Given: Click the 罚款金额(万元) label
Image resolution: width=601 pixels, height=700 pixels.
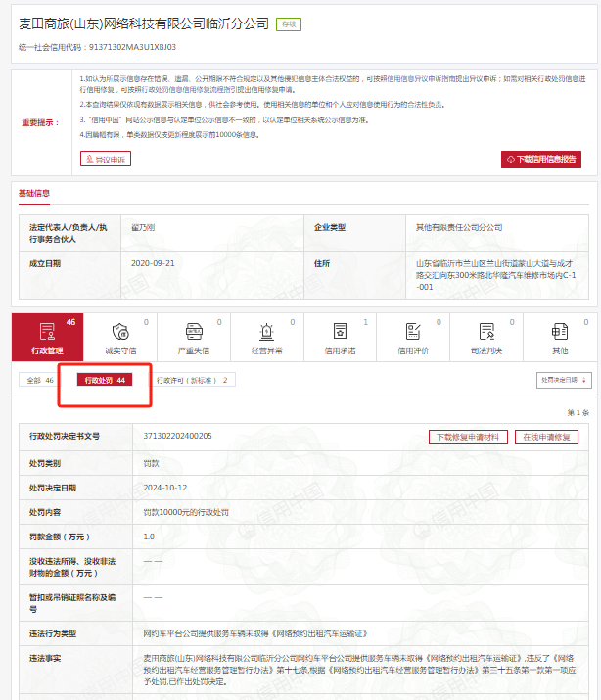Looking at the screenshot, I should pos(60,537).
